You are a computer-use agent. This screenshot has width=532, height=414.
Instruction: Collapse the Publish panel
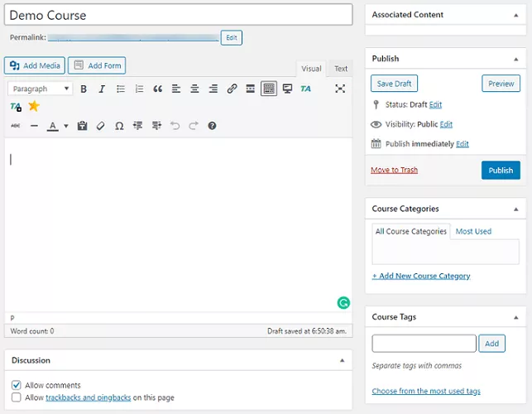tap(516, 59)
